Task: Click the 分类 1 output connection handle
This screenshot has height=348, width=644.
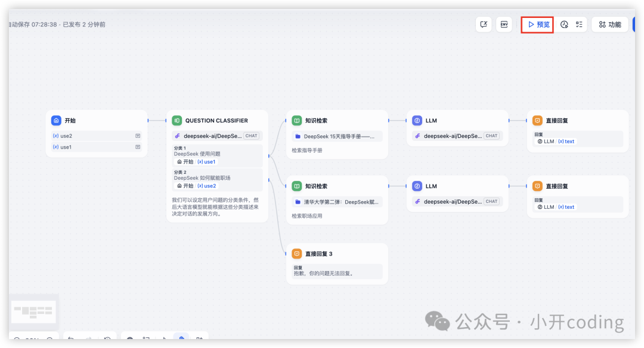Action: [268, 156]
